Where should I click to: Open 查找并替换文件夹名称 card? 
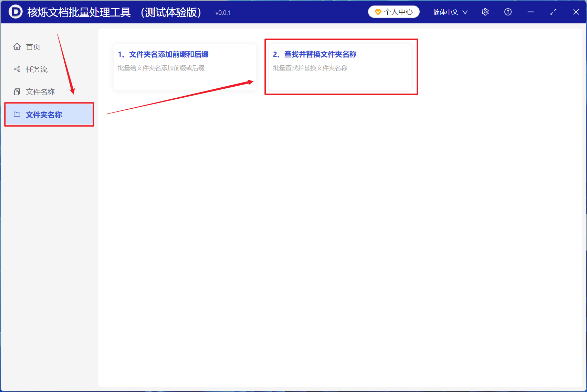(340, 67)
